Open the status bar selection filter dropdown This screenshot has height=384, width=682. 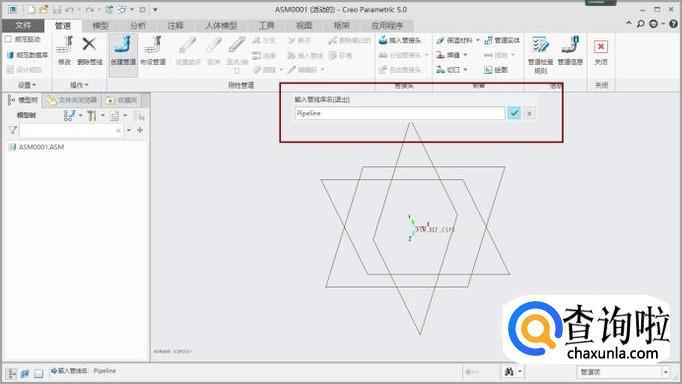(666, 372)
